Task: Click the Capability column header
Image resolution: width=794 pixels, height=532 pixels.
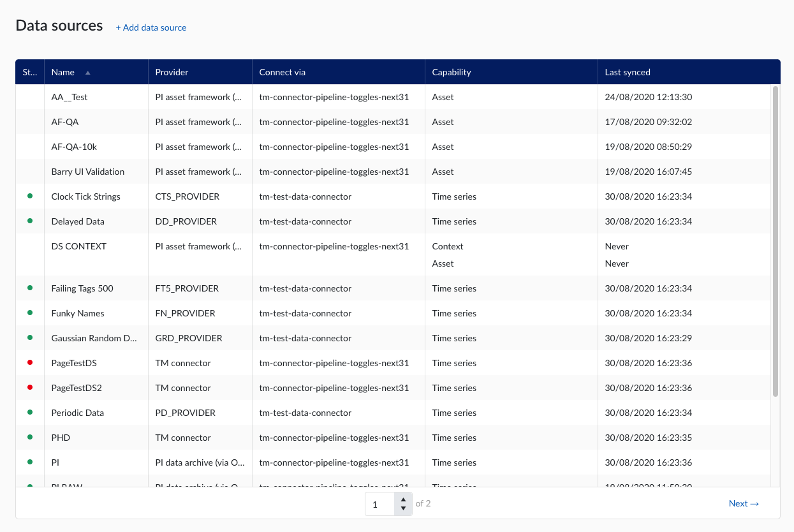Action: (x=452, y=72)
